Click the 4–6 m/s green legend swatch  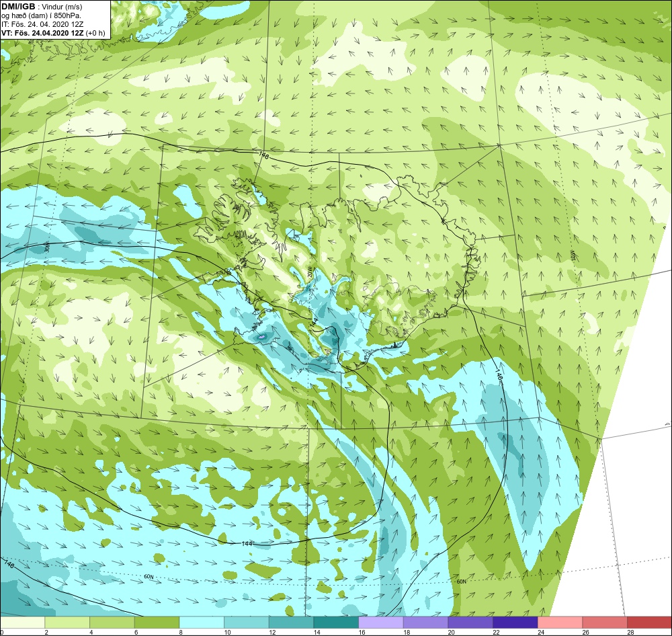(x=112, y=623)
